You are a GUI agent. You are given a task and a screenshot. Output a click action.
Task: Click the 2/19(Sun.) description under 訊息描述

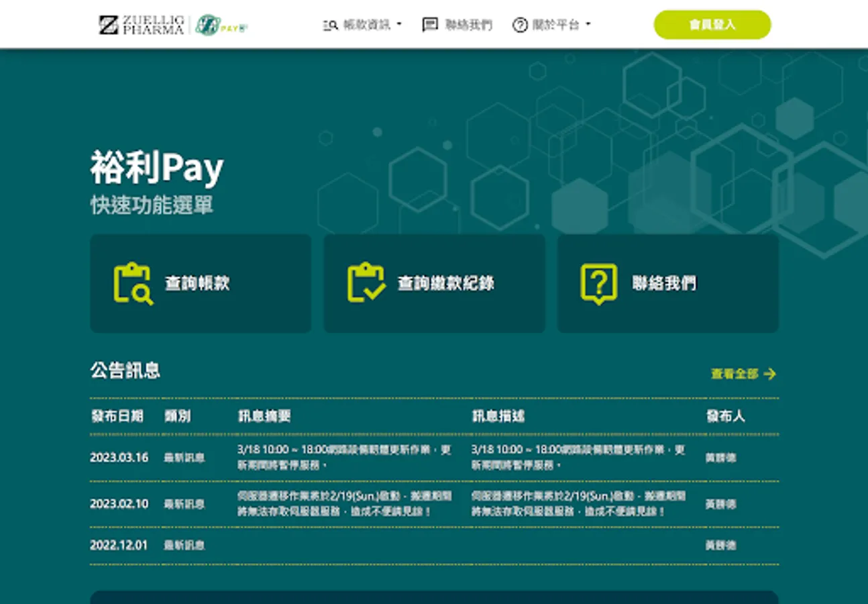(x=579, y=503)
